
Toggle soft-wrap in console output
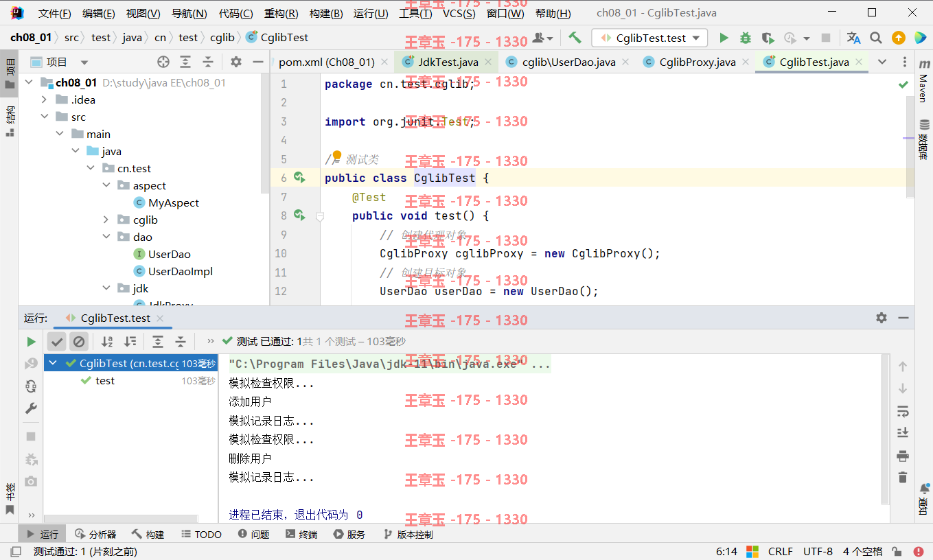pyautogui.click(x=903, y=411)
